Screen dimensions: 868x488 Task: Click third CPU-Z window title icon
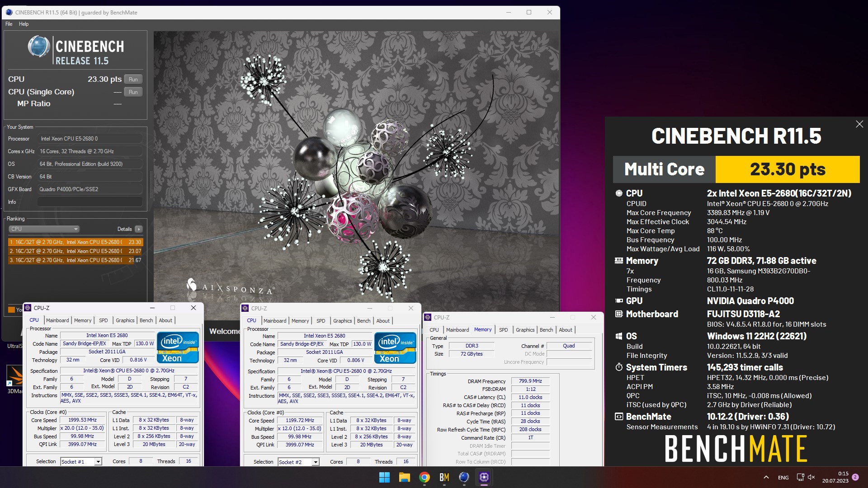coord(428,317)
